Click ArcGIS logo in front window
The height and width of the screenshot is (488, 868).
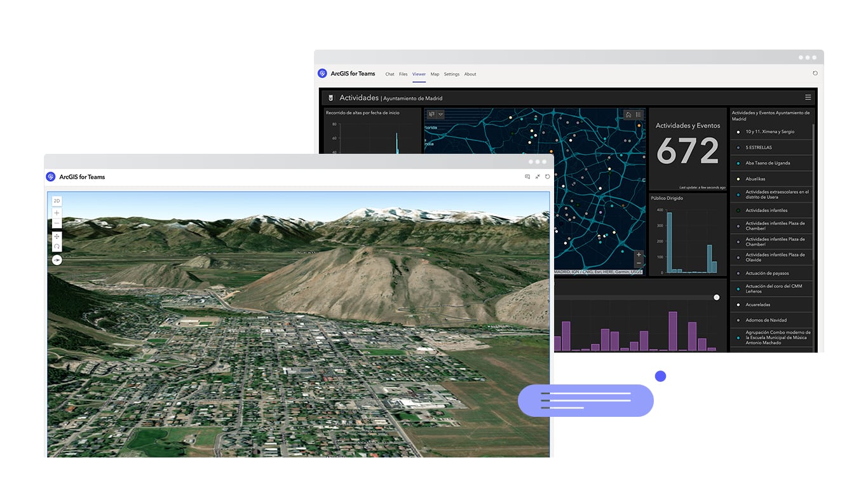coord(50,177)
